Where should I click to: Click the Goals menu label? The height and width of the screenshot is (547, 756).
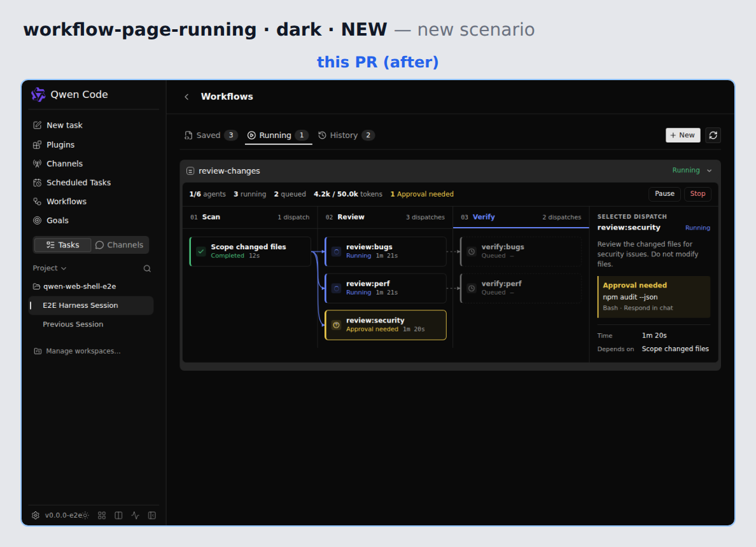pos(57,220)
